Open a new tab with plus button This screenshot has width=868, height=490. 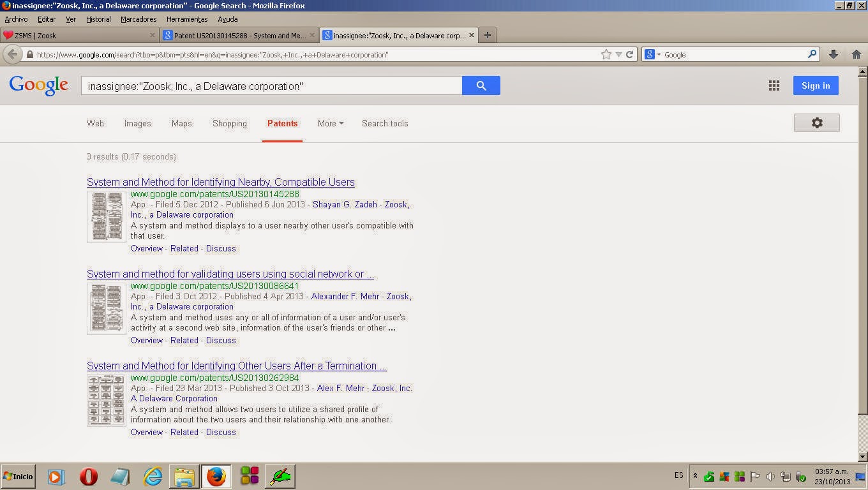click(x=488, y=35)
